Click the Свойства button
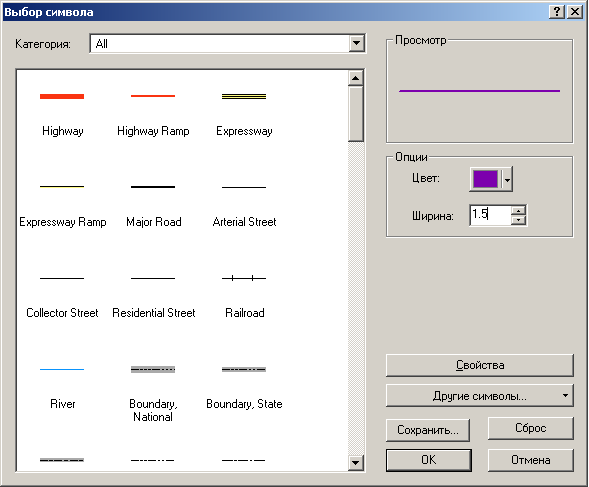 pos(480,365)
